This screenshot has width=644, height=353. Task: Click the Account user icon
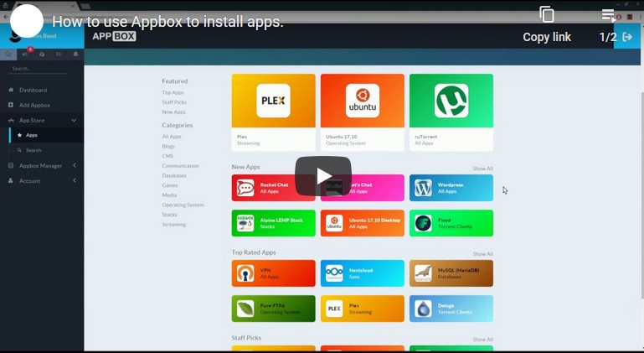point(11,180)
